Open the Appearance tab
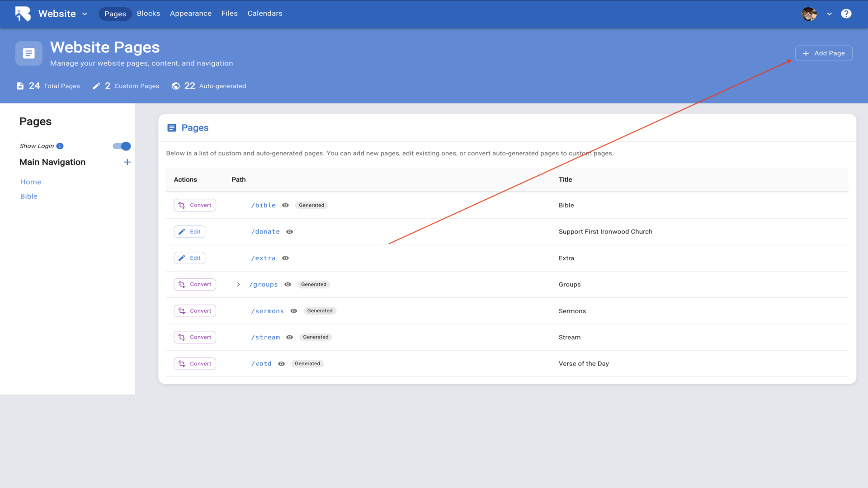The height and width of the screenshot is (488, 868). [190, 14]
